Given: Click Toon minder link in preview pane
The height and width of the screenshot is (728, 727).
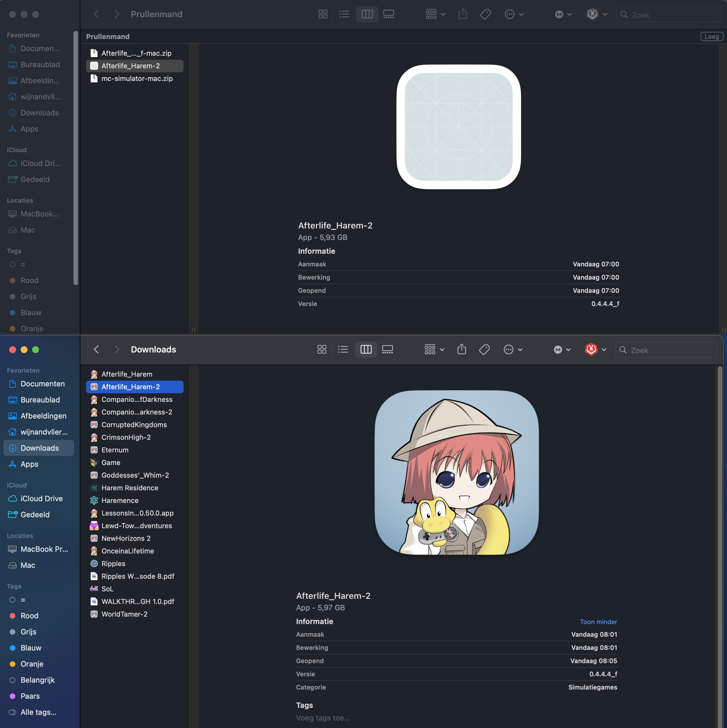Looking at the screenshot, I should point(598,622).
